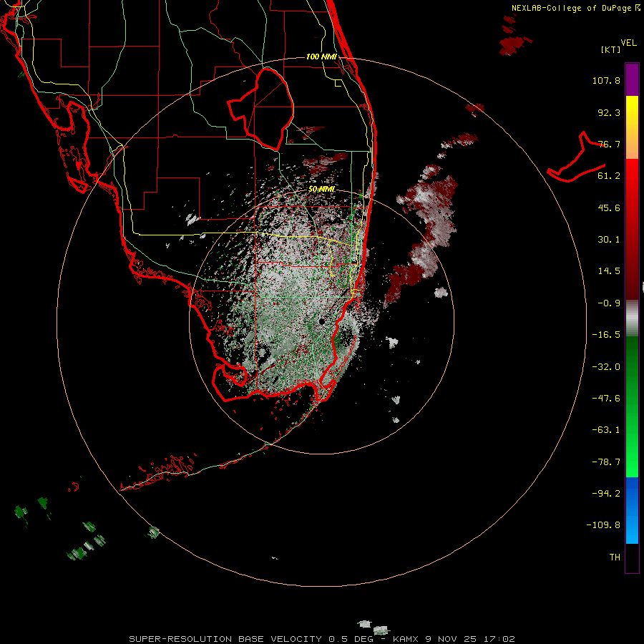Click the 76.7 value on the velocity scale
This screenshot has width=644, height=644.
(609, 144)
